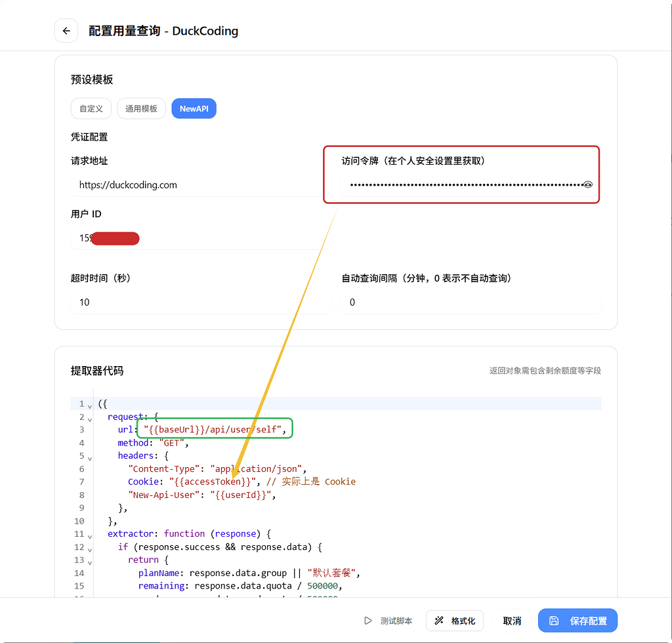The image size is (672, 643).
Task: Collapse the headers block at line 5
Action: 89,457
